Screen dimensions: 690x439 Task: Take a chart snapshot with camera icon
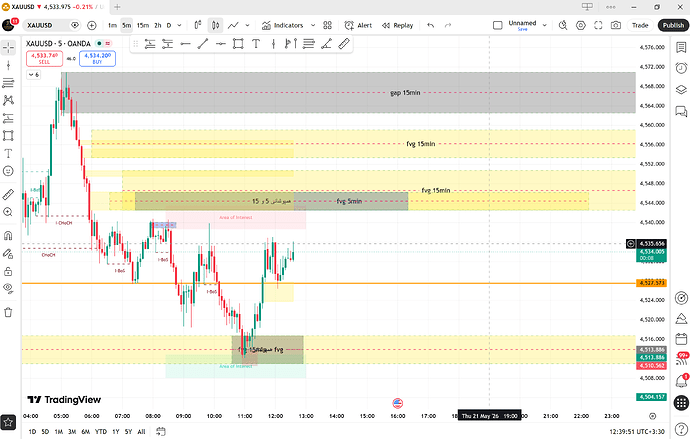coord(616,26)
